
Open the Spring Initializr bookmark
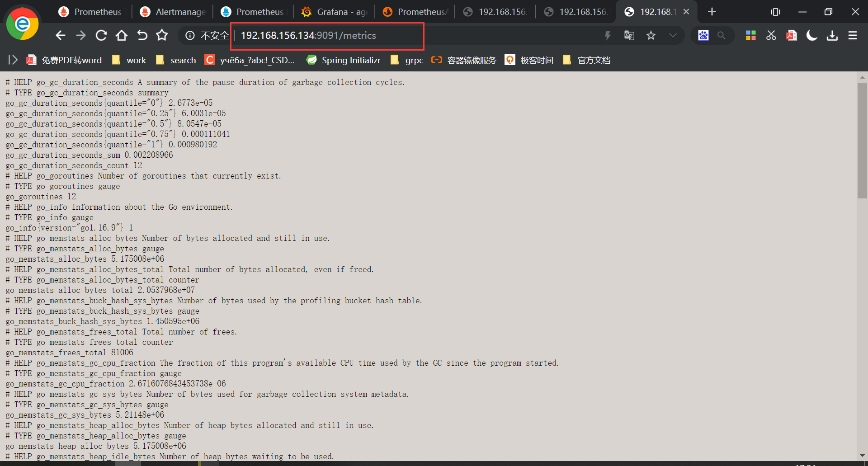pyautogui.click(x=344, y=60)
